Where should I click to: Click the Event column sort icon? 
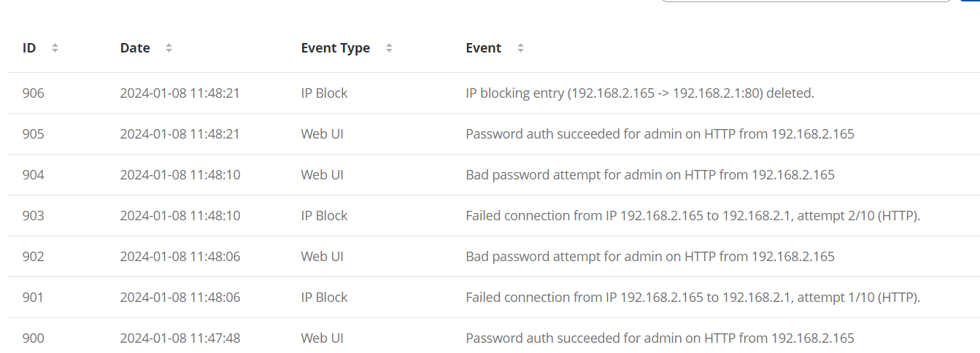(520, 48)
